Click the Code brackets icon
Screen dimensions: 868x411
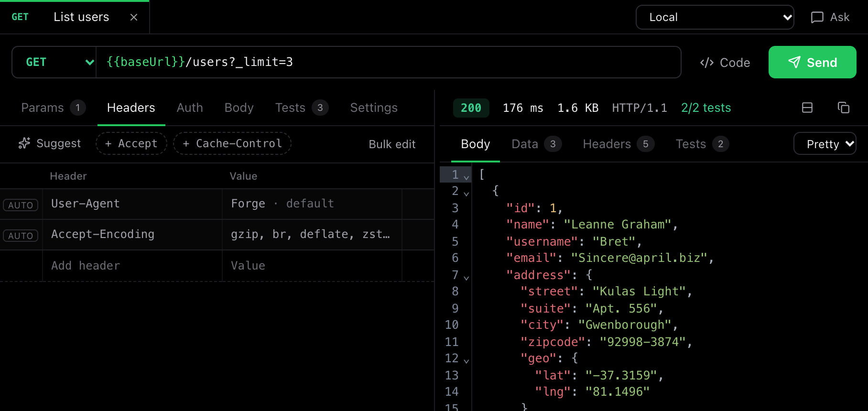point(707,63)
